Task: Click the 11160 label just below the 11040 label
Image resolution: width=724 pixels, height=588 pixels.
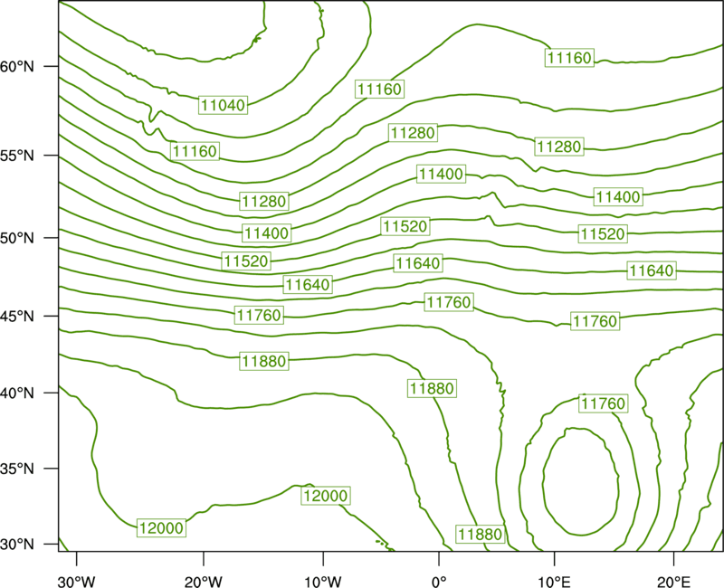Action: coord(195,151)
